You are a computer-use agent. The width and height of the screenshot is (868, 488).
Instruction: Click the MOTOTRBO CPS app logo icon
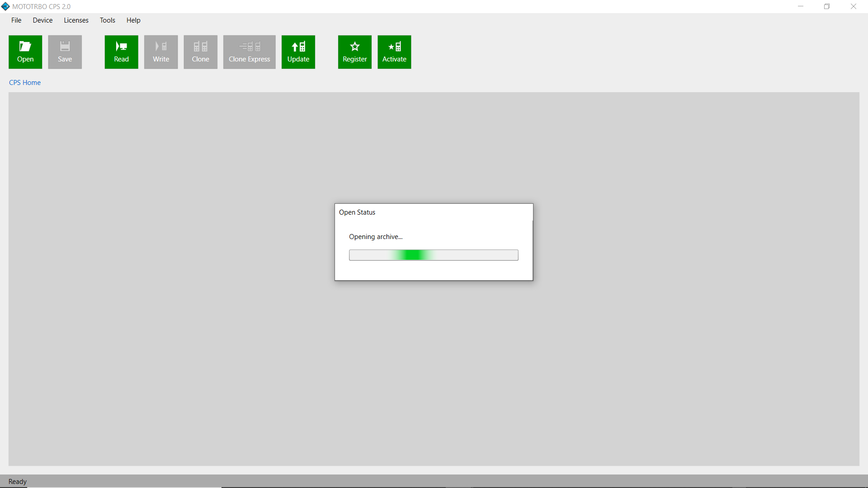5,6
